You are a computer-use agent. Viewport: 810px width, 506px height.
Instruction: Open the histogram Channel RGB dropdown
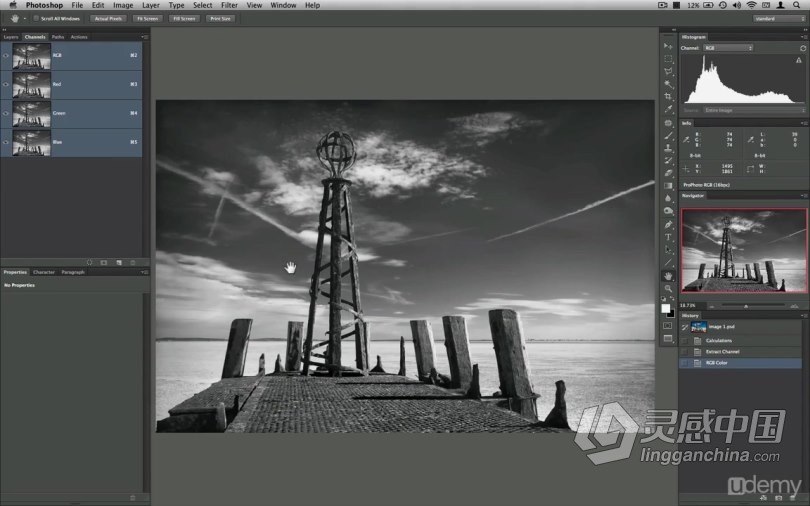(728, 48)
